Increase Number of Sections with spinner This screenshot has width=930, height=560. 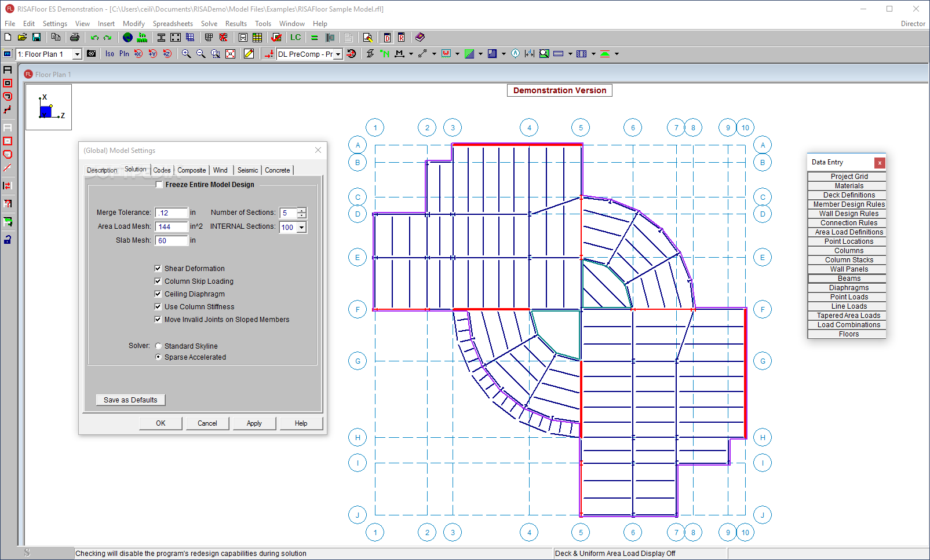302,210
